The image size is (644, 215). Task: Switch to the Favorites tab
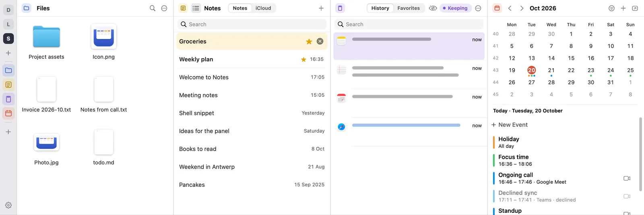(x=409, y=8)
